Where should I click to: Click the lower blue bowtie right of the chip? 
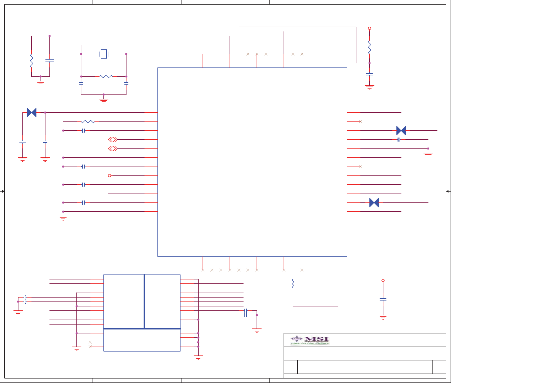(x=374, y=202)
